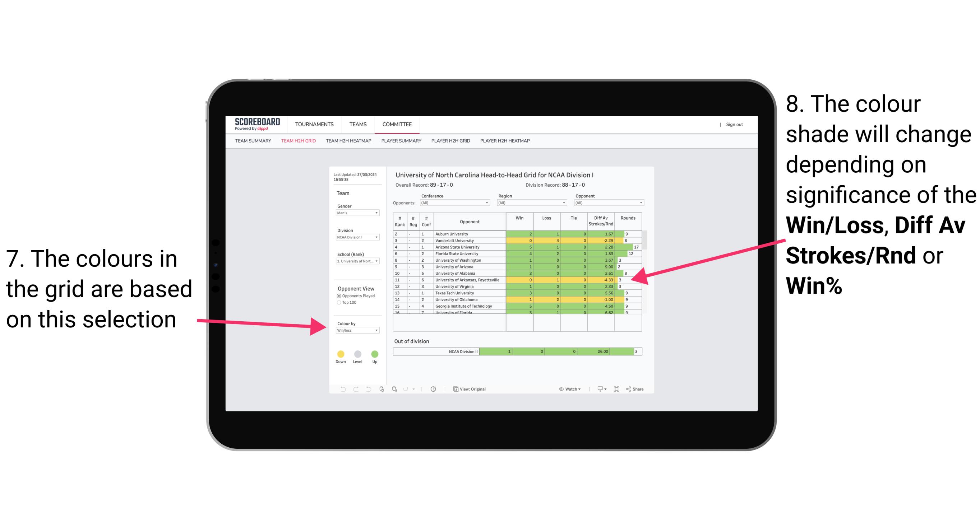Switch to the Player Summary tab
The height and width of the screenshot is (527, 980).
click(401, 144)
